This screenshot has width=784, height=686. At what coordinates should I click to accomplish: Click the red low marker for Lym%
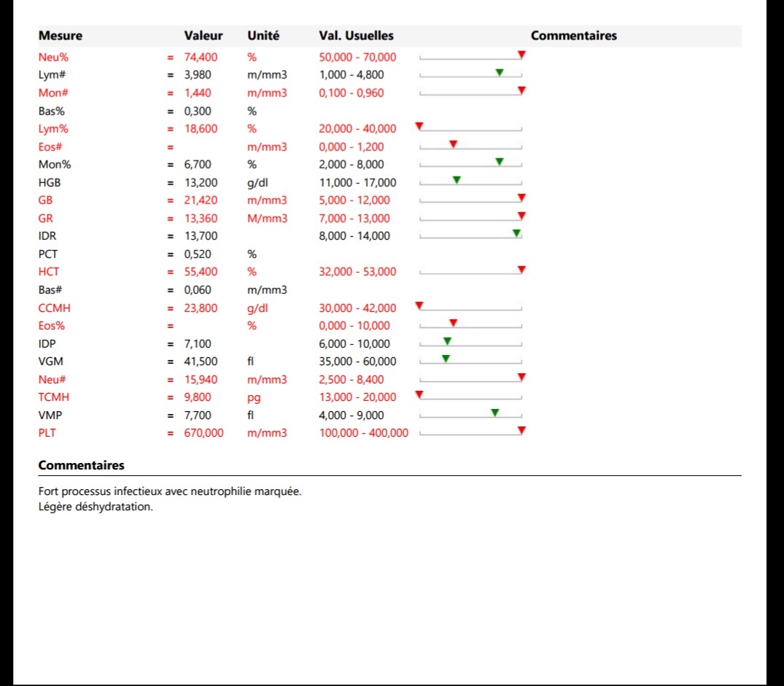(x=419, y=126)
